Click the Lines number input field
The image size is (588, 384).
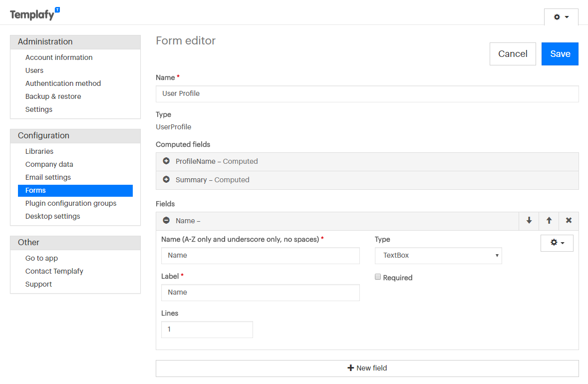207,330
